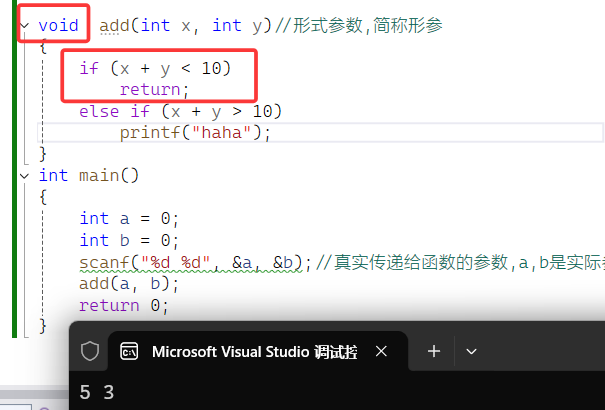Click the add function name in its definition

point(114,26)
